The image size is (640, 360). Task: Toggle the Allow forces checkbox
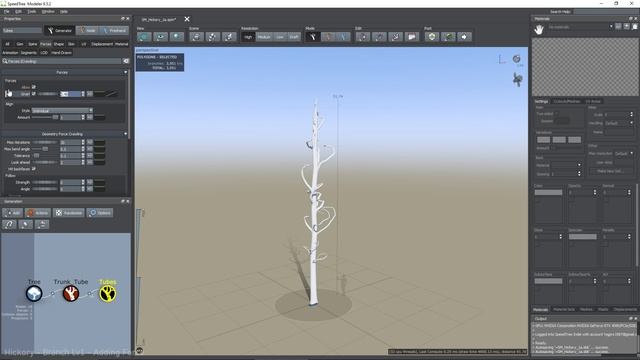point(34,87)
